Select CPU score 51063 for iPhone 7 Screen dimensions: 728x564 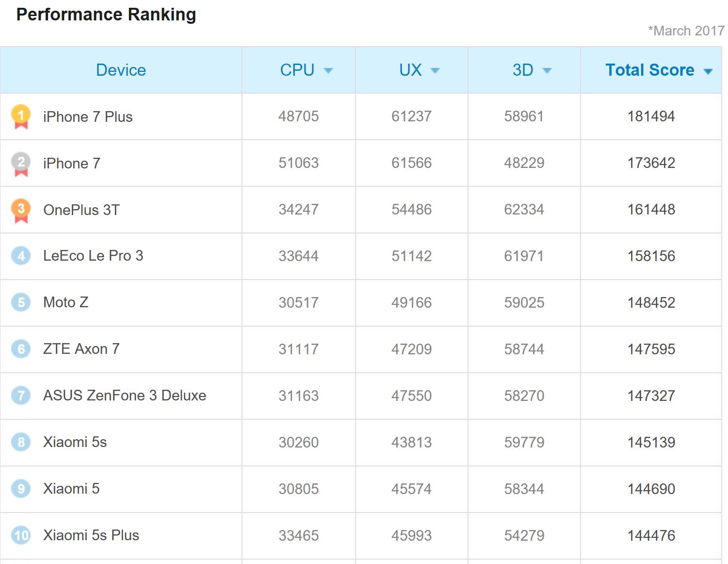click(x=299, y=163)
